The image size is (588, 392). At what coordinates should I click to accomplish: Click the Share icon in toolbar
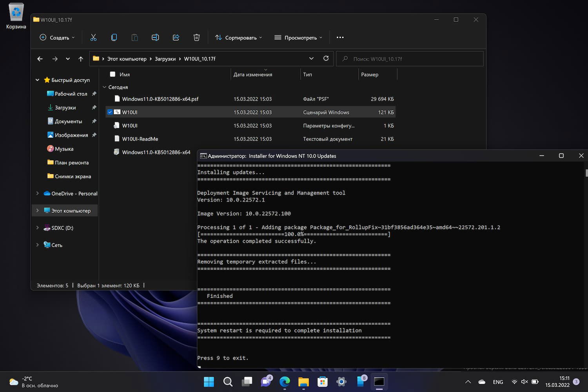176,38
